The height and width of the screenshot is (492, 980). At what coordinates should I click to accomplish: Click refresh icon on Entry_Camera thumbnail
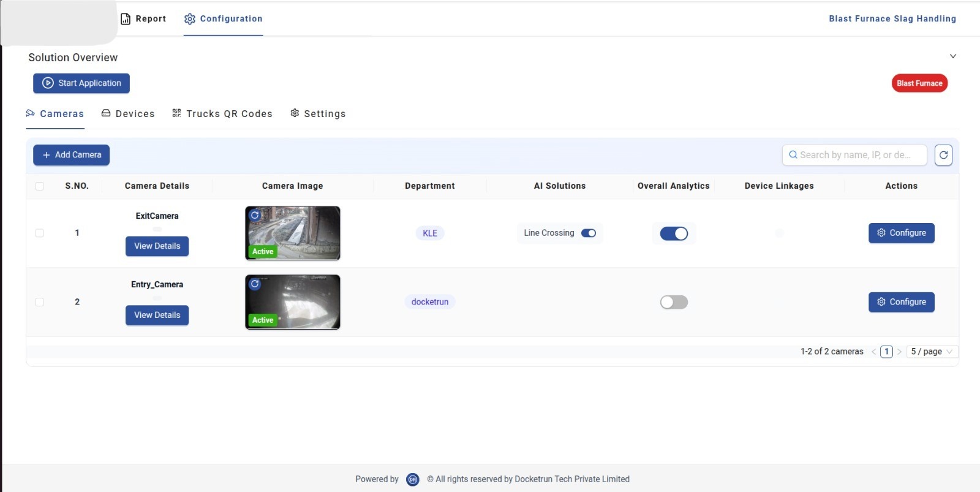point(255,284)
